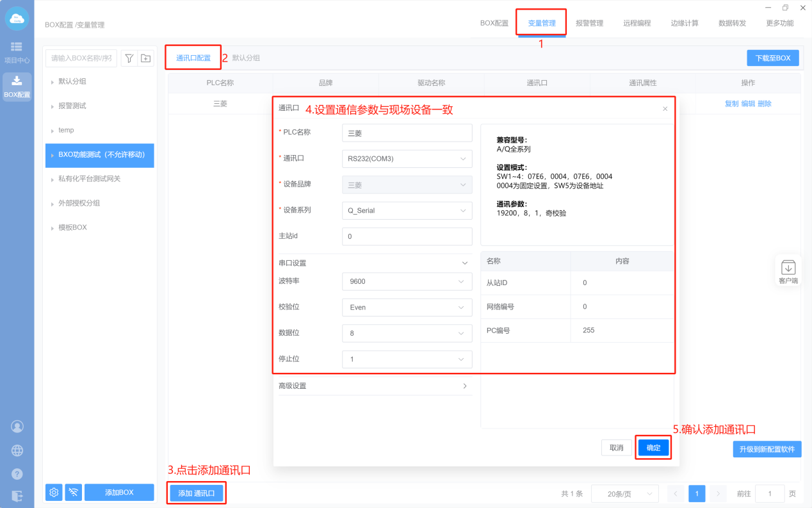The image size is (812, 508).
Task: Expand the 高级设置 section
Action: [x=375, y=386]
